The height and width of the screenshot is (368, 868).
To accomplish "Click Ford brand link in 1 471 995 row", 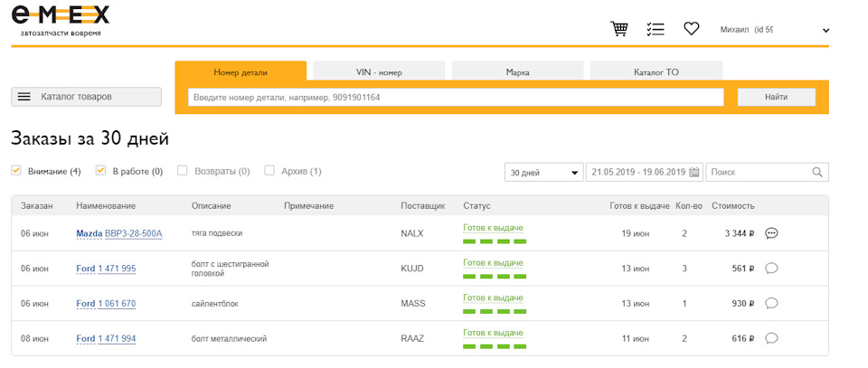I will [85, 269].
